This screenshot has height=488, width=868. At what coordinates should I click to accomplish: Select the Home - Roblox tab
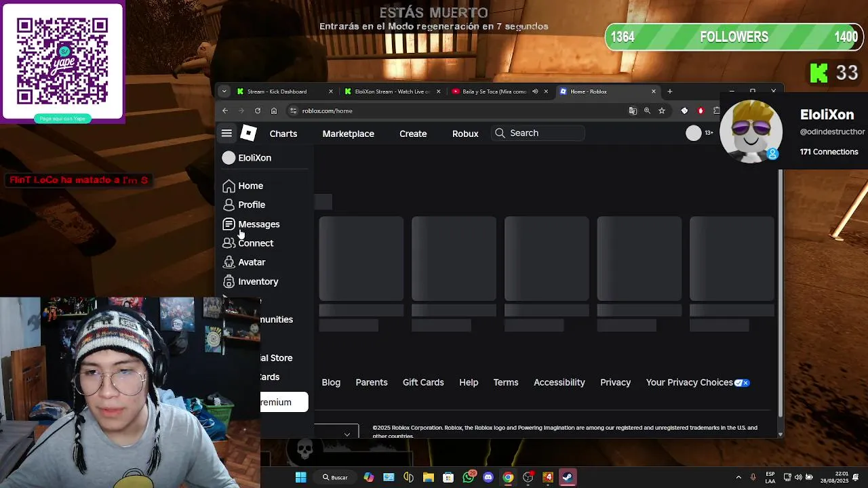pyautogui.click(x=607, y=91)
